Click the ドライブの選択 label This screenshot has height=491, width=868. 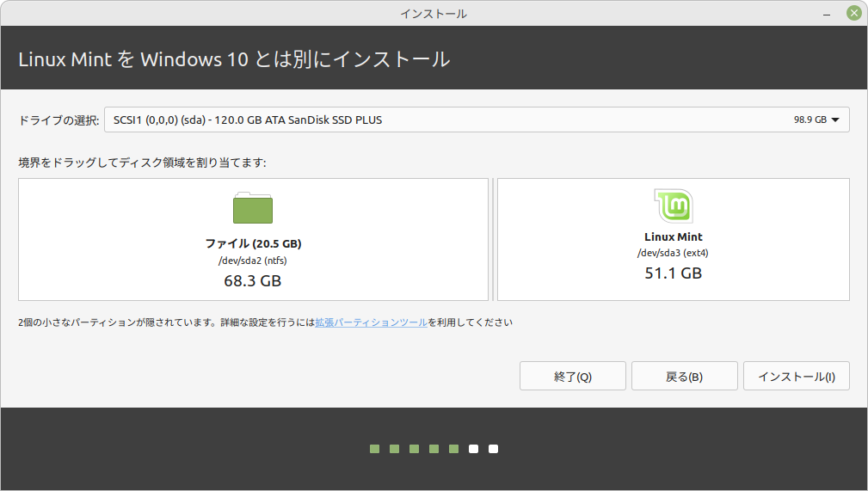58,120
